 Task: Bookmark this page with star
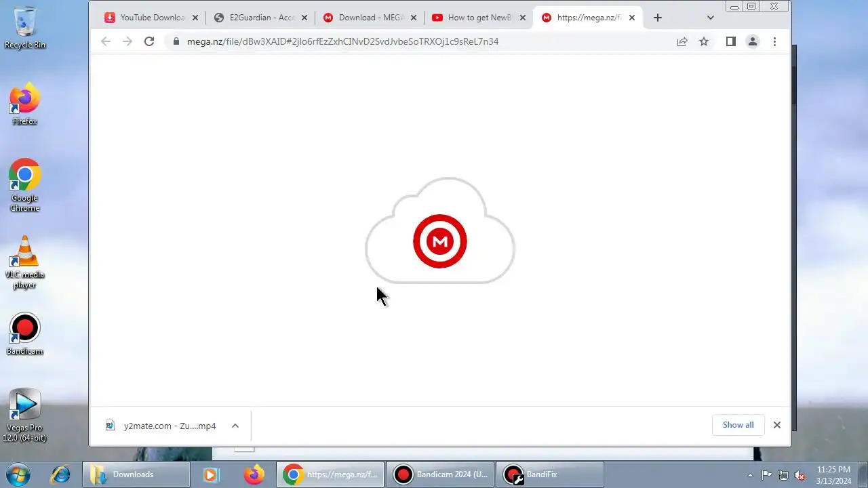point(704,41)
